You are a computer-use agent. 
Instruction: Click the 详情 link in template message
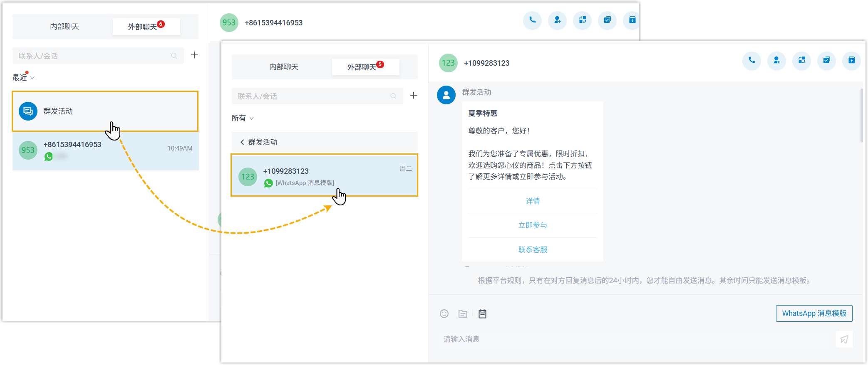(532, 201)
